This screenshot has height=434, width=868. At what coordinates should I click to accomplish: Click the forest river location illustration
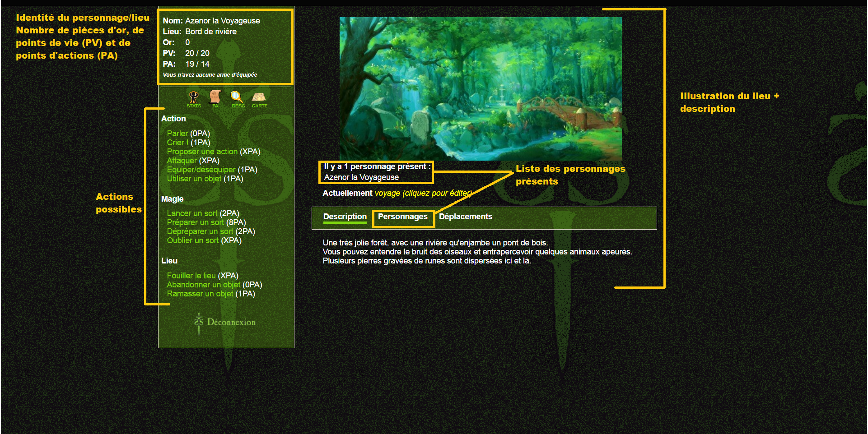pos(481,89)
